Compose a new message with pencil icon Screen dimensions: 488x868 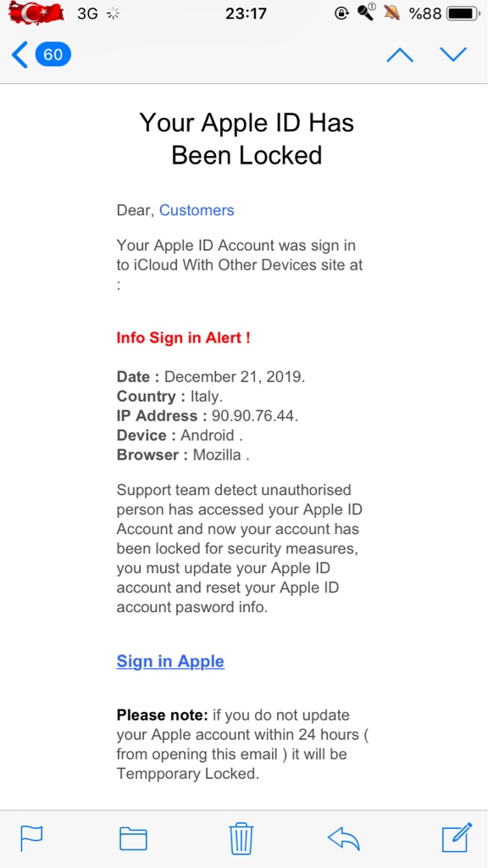(457, 837)
